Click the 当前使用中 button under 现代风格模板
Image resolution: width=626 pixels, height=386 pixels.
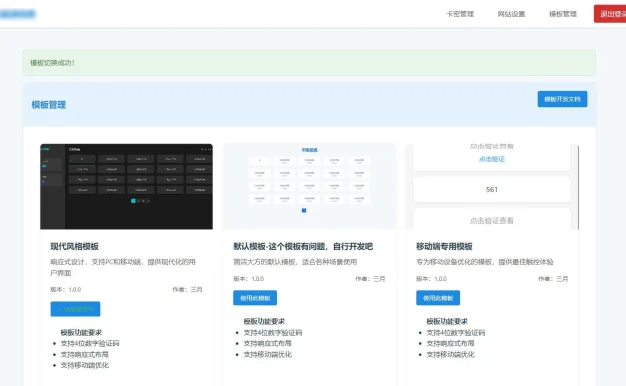tap(75, 309)
